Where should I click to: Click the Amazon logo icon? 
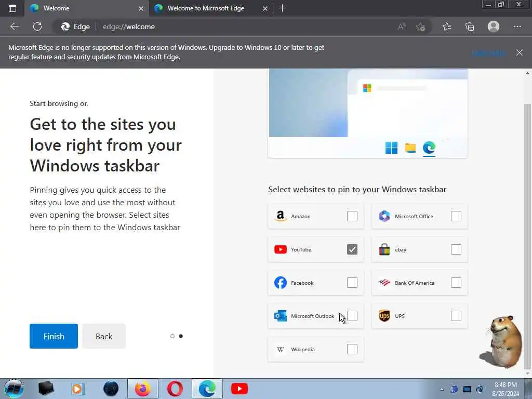pyautogui.click(x=280, y=216)
